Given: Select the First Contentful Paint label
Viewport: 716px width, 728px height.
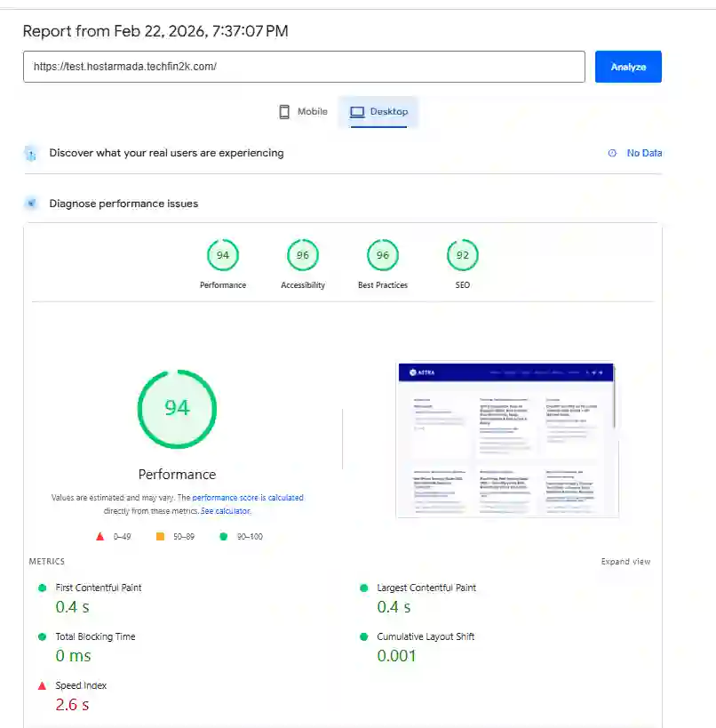Looking at the screenshot, I should click(x=99, y=588).
